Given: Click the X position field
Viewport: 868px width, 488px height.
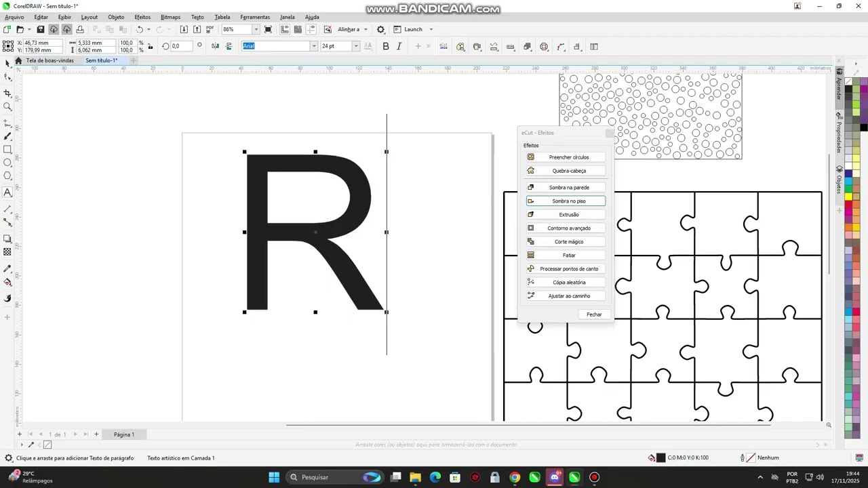Looking at the screenshot, I should [44, 43].
